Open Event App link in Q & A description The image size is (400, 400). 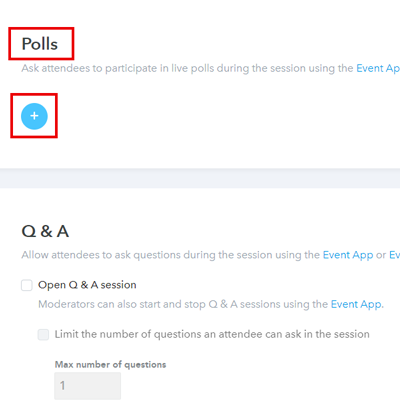(348, 255)
